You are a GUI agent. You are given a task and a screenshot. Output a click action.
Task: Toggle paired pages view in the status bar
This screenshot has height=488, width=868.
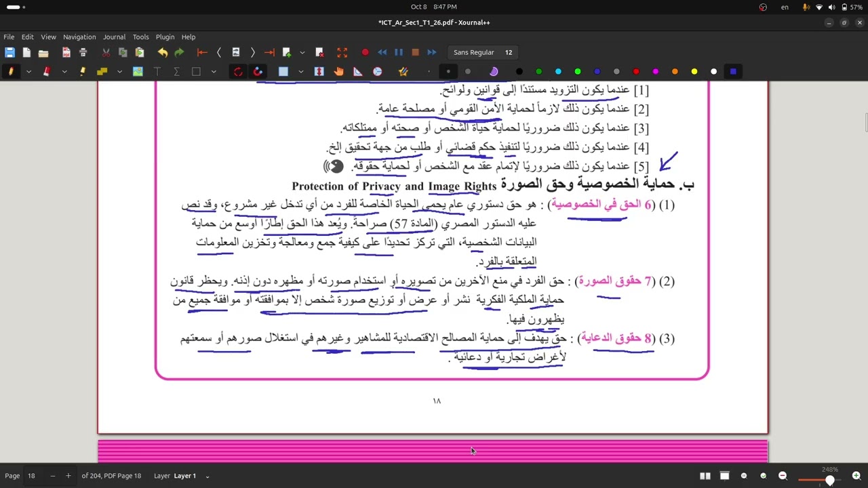[x=705, y=476]
